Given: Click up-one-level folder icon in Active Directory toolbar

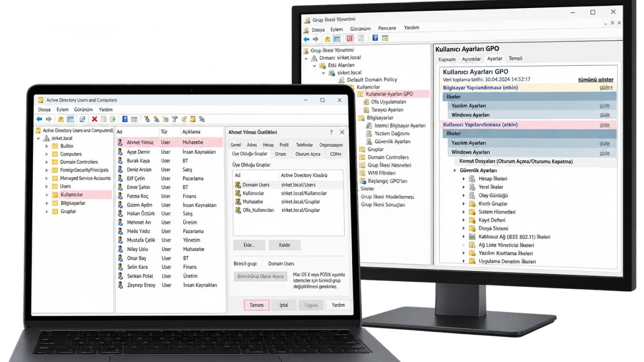Looking at the screenshot, I should click(x=61, y=119).
